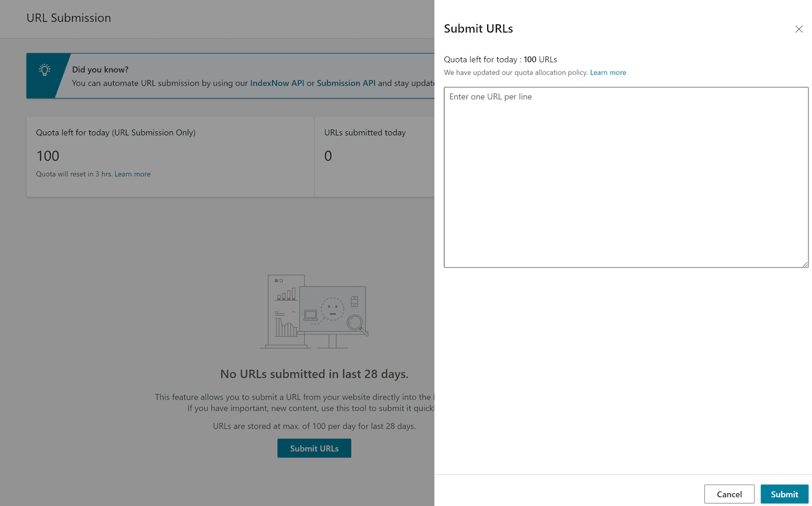
Task: Close the Submit URLs panel
Action: click(799, 29)
